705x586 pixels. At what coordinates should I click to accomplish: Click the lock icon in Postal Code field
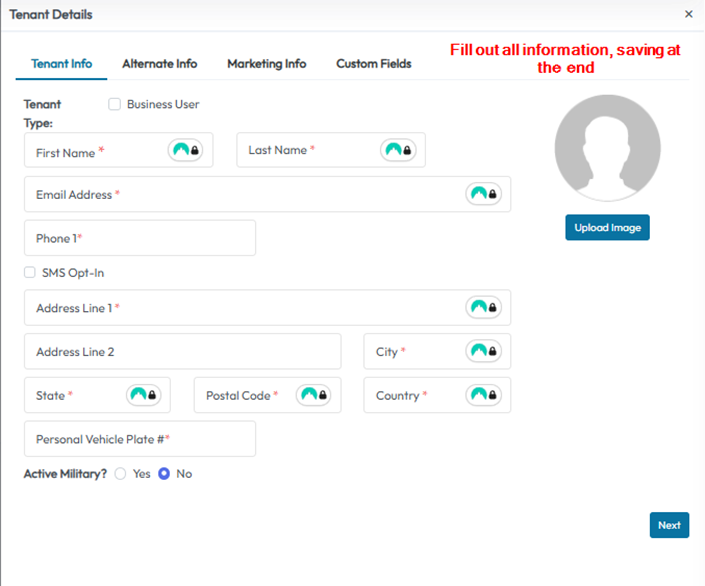(x=323, y=395)
